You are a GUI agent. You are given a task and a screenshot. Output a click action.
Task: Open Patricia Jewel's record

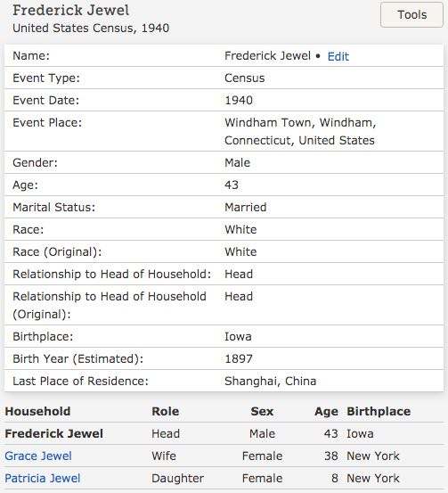(43, 478)
